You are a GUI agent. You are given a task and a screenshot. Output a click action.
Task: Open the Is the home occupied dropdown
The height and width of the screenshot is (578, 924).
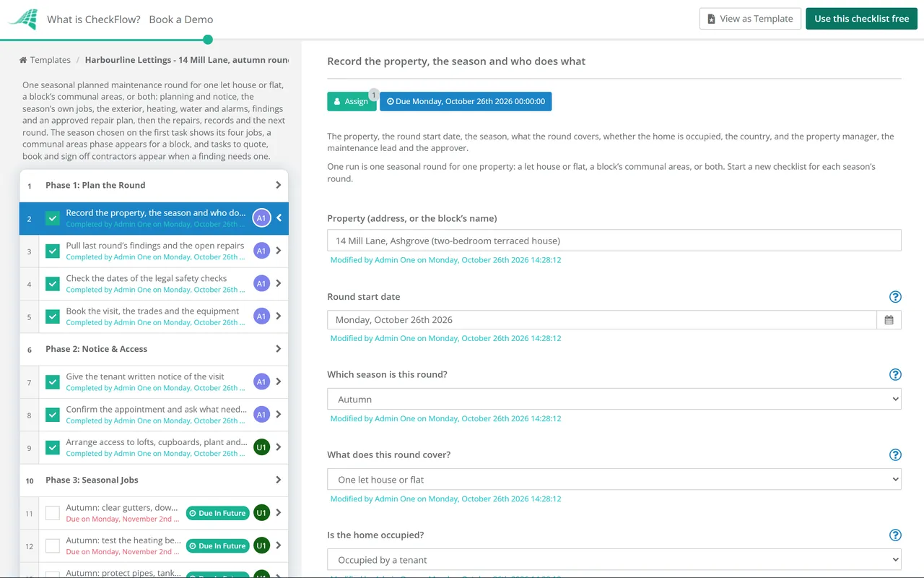(614, 560)
